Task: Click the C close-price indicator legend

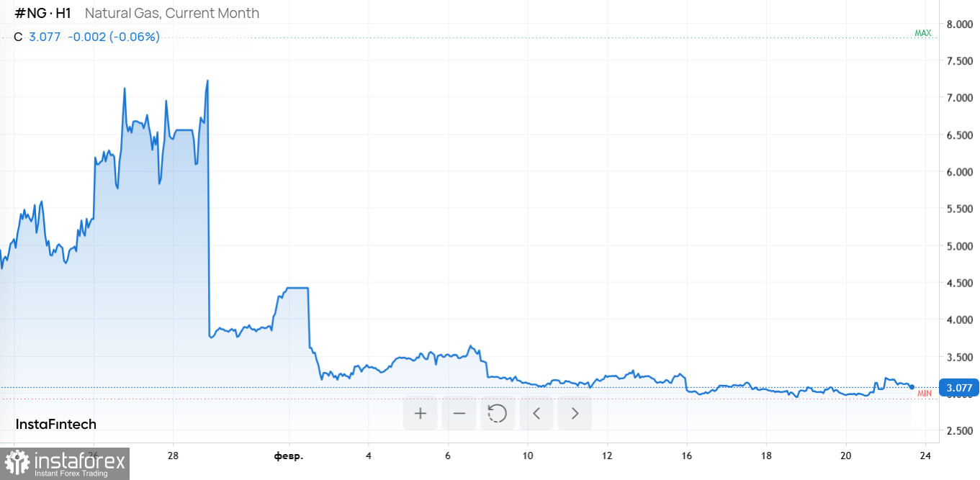Action: click(x=17, y=36)
